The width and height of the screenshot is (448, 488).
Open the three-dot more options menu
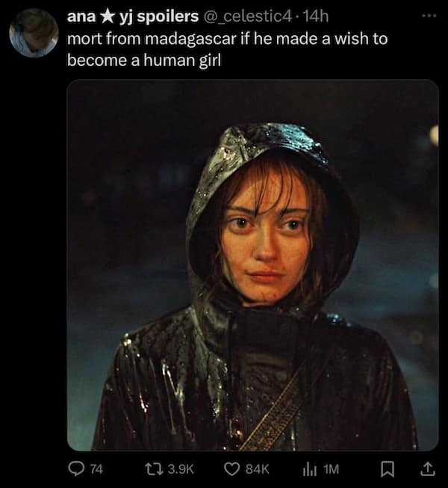click(x=429, y=16)
